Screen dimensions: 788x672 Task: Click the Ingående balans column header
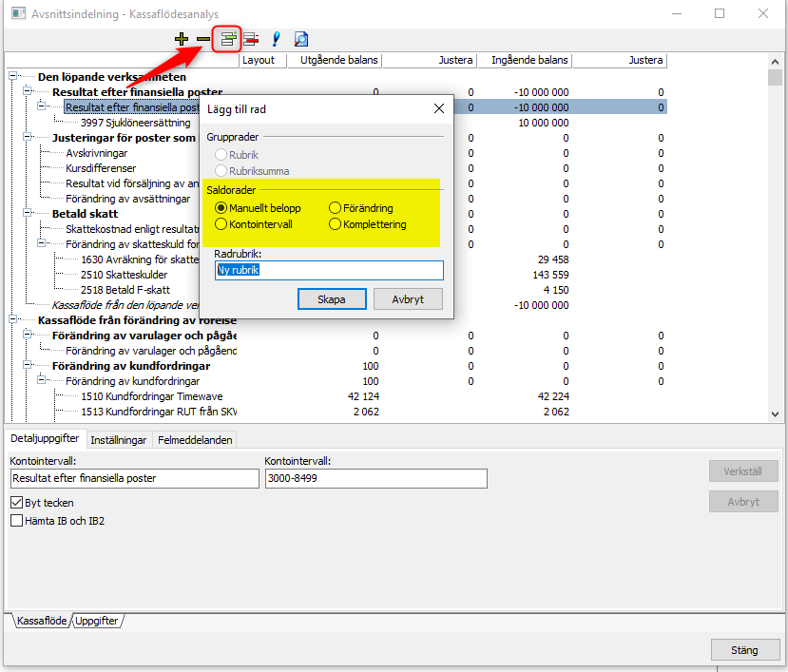click(525, 60)
